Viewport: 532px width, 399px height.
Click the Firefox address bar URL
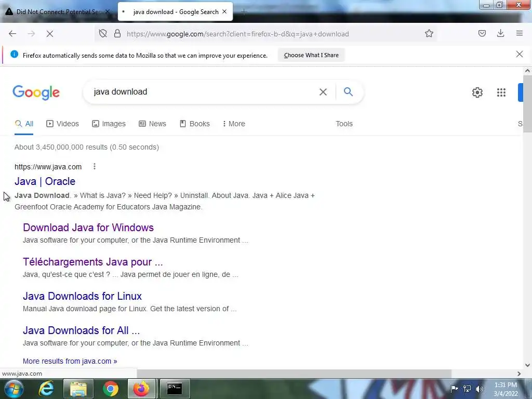(x=237, y=34)
